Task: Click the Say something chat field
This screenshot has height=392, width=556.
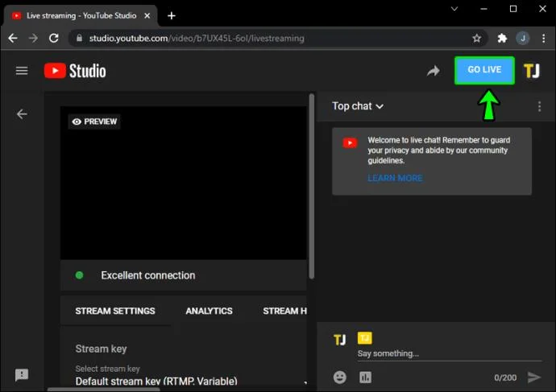Action: [450, 353]
